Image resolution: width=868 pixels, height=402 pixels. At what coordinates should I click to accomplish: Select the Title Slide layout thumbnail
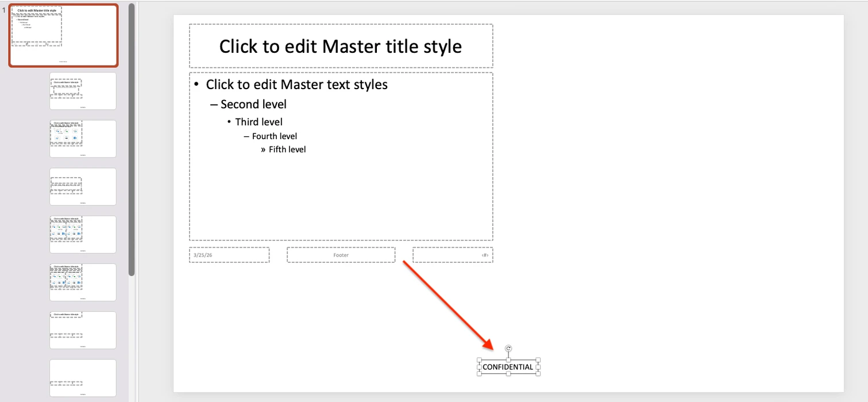click(82, 90)
